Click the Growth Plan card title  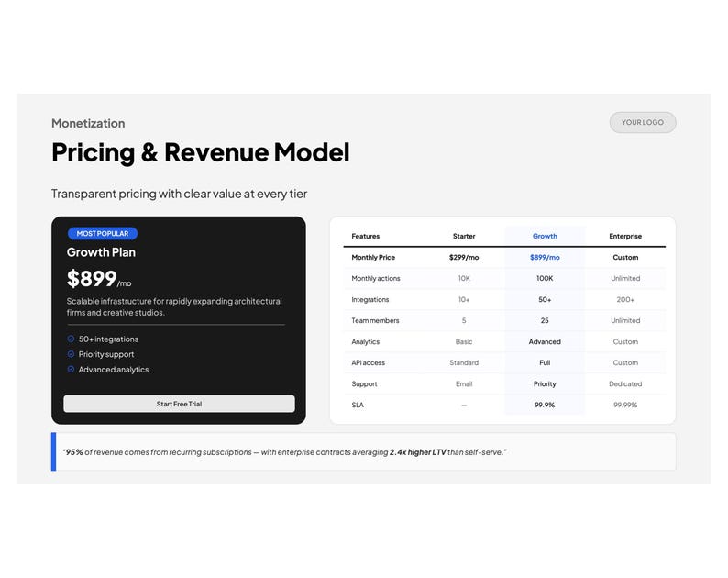click(x=101, y=252)
